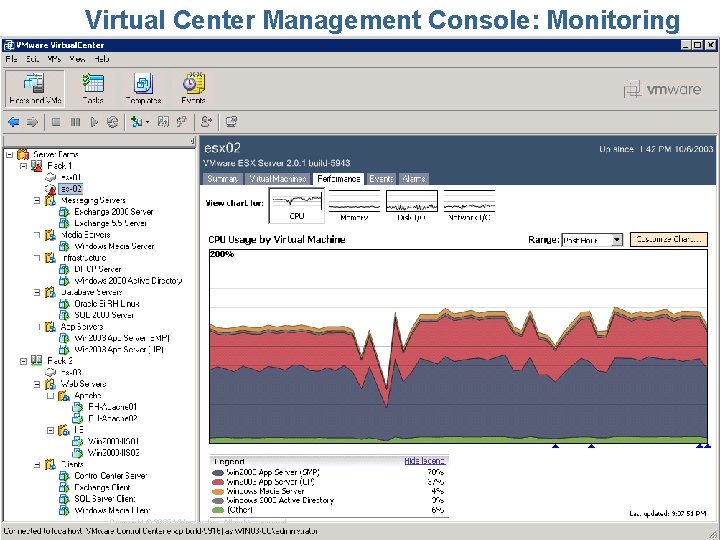This screenshot has width=720, height=540.
Task: Select SQL 2000 Server VM
Action: (104, 315)
